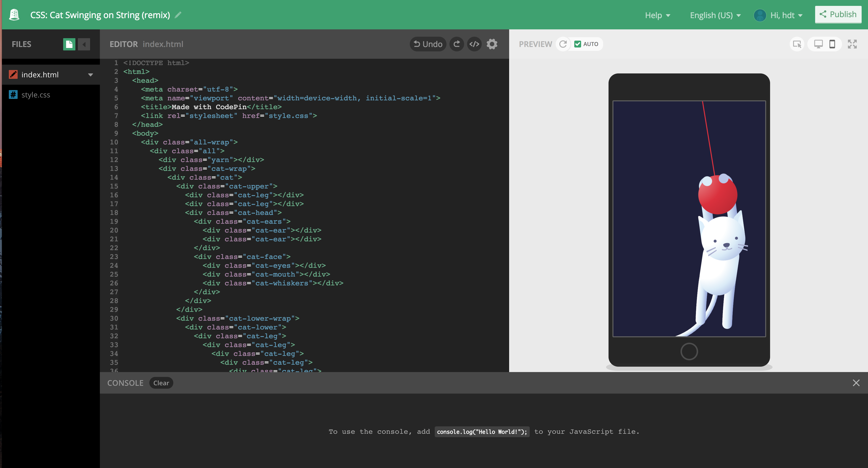Clear the console output

[x=161, y=383]
